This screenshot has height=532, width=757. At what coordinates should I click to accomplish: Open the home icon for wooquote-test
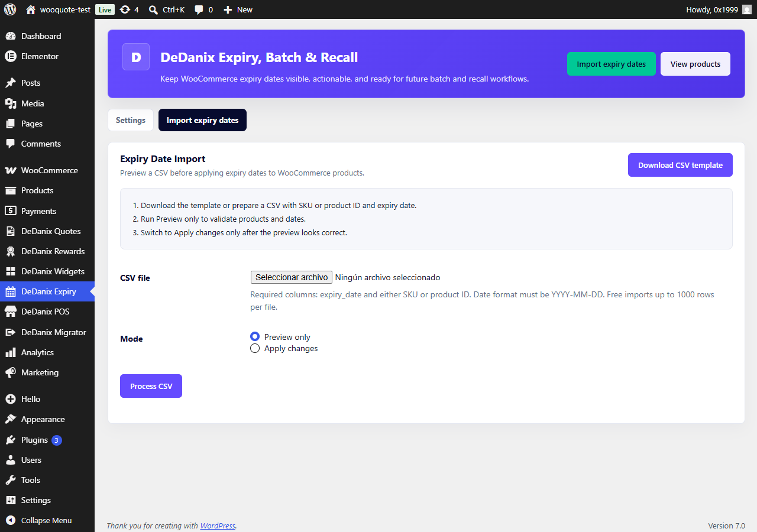[x=31, y=9]
